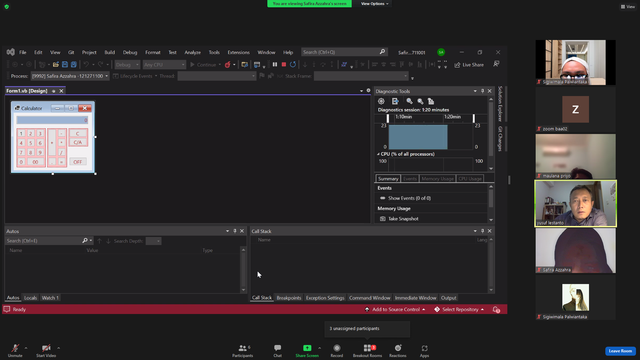640x360 pixels.
Task: Click calculator C/A button in designer
Action: pos(78,142)
